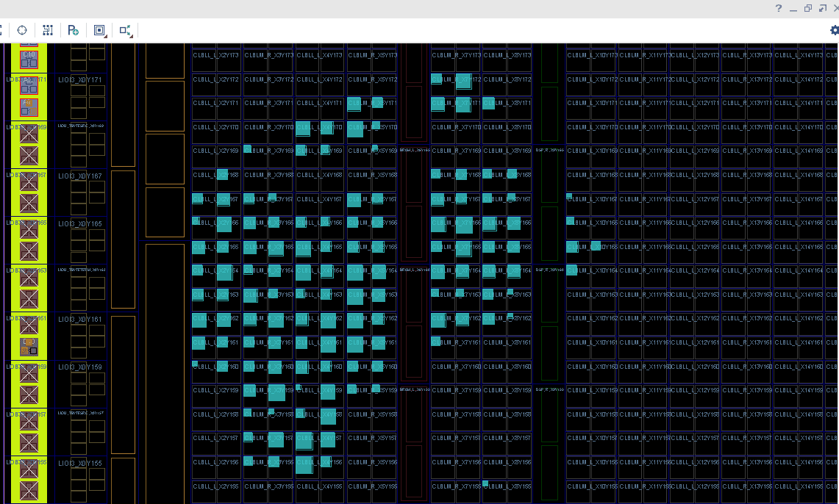This screenshot has height=504, width=839.
Task: Click the restore-from-maximize arrow icon
Action: pyautogui.click(x=822, y=8)
